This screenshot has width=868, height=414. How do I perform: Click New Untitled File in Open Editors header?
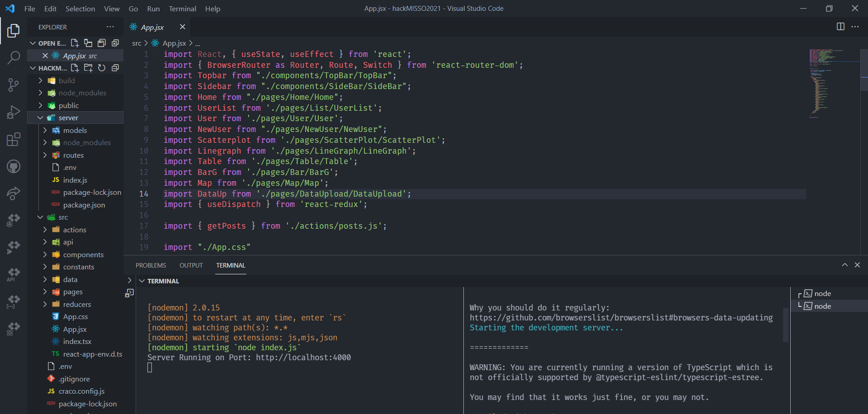tap(75, 43)
